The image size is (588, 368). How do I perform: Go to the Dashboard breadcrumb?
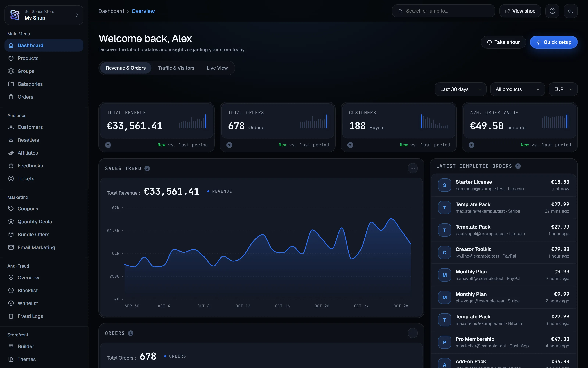[111, 11]
